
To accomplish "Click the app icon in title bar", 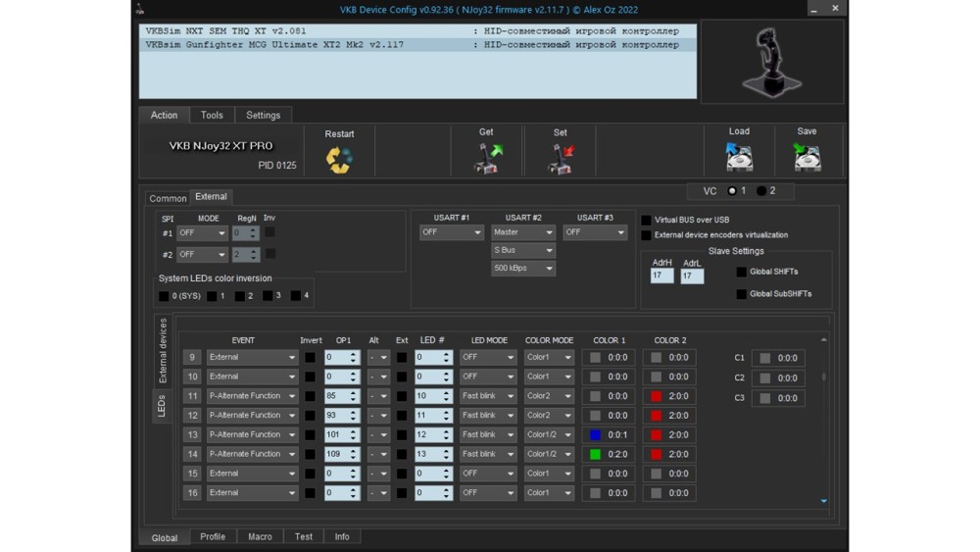I will pos(140,10).
